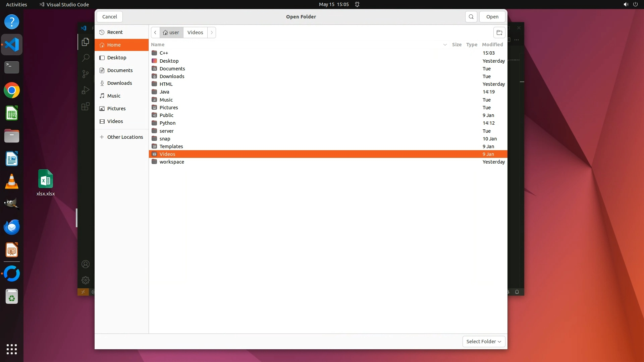This screenshot has height=362, width=644.
Task: Select the Python folder row
Action: 167,123
